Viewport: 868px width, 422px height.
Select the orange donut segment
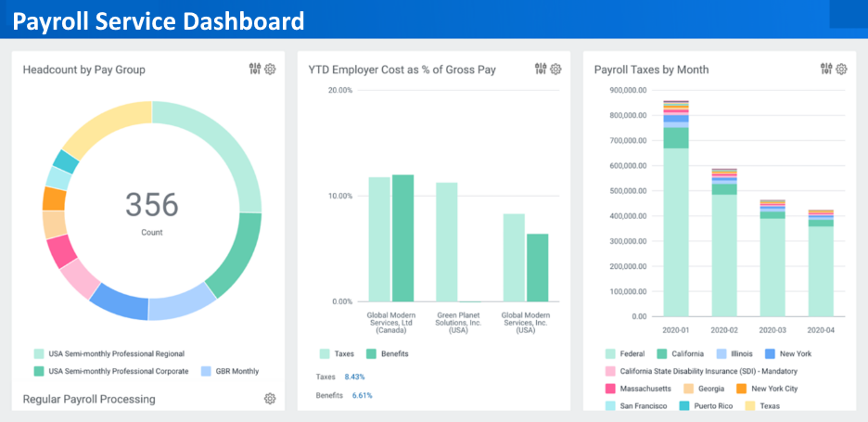point(54,198)
